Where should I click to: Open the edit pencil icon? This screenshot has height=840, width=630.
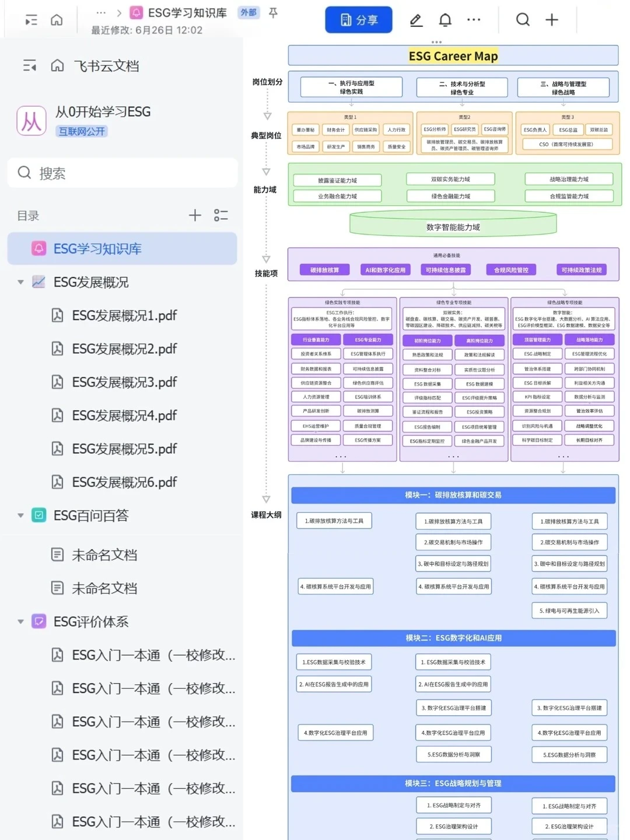point(416,19)
